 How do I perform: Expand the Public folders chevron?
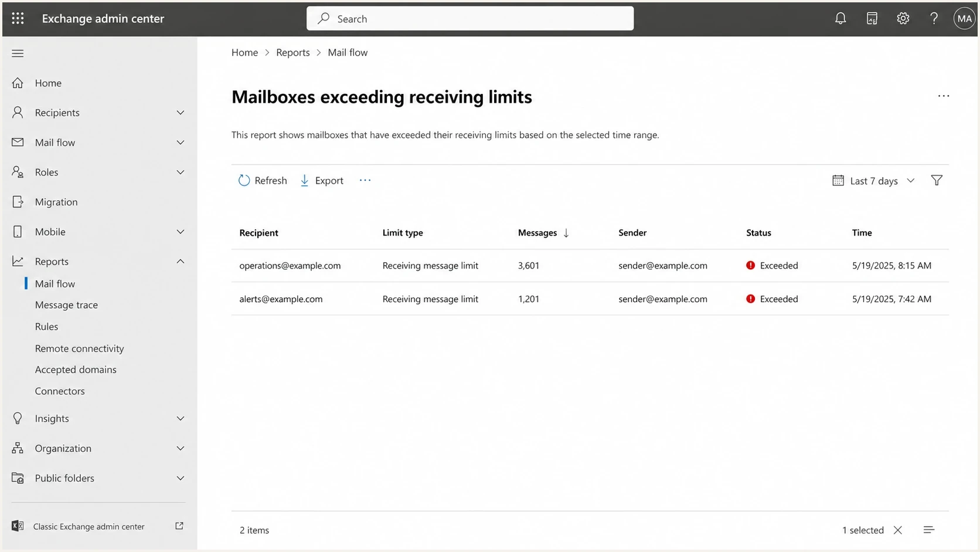pyautogui.click(x=181, y=478)
